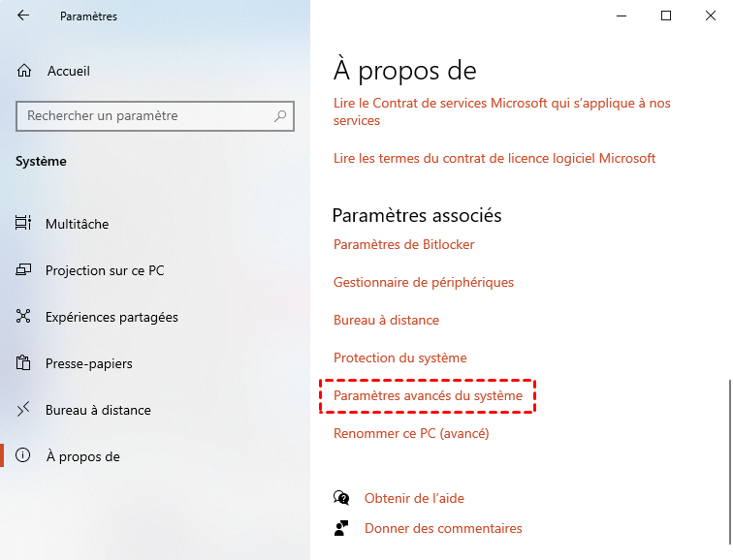Click the Presse-papiers clipboard icon
Image resolution: width=733 pixels, height=560 pixels.
23,363
